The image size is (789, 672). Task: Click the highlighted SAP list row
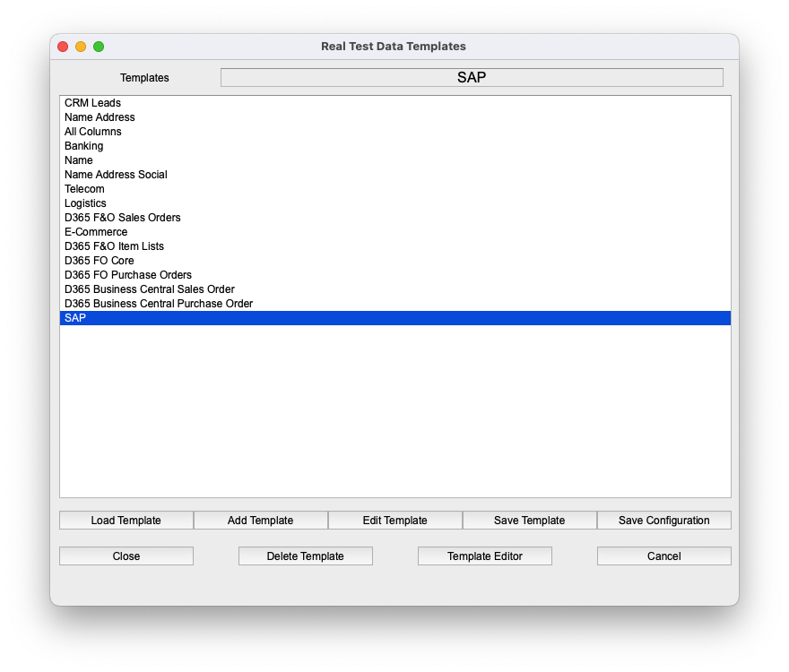395,318
